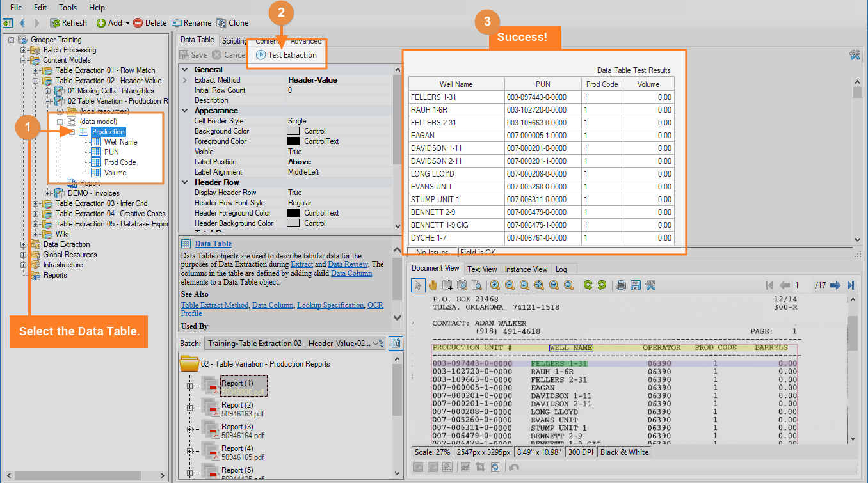
Task: Run Test Extraction
Action: click(287, 55)
